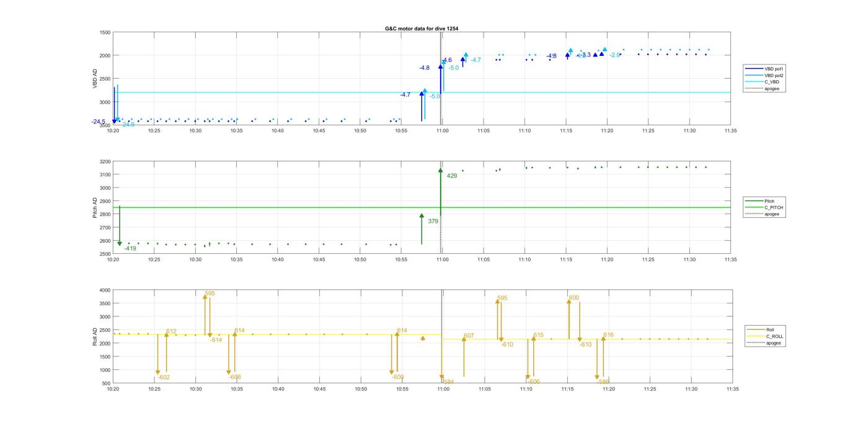The width and height of the screenshot is (868, 430).
Task: Click the '-606' roll move label
Action: pos(534,382)
